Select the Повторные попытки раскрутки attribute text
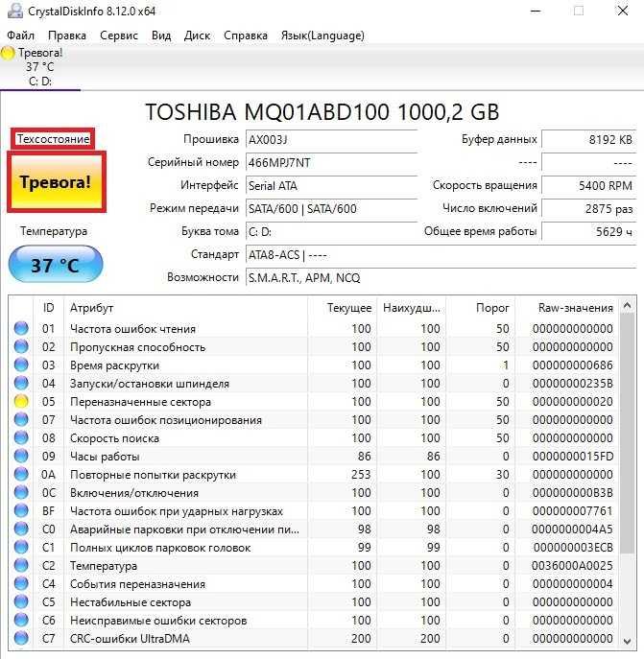The height and width of the screenshot is (659, 644). tap(153, 475)
